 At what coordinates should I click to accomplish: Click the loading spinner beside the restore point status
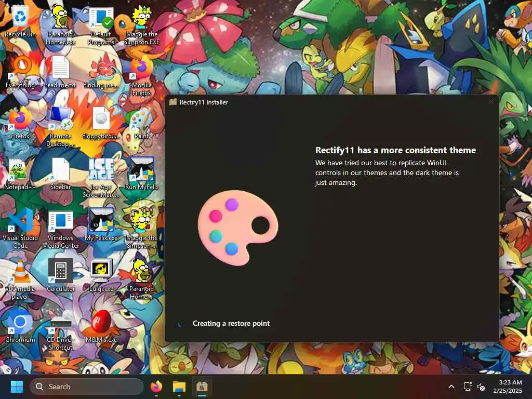179,324
